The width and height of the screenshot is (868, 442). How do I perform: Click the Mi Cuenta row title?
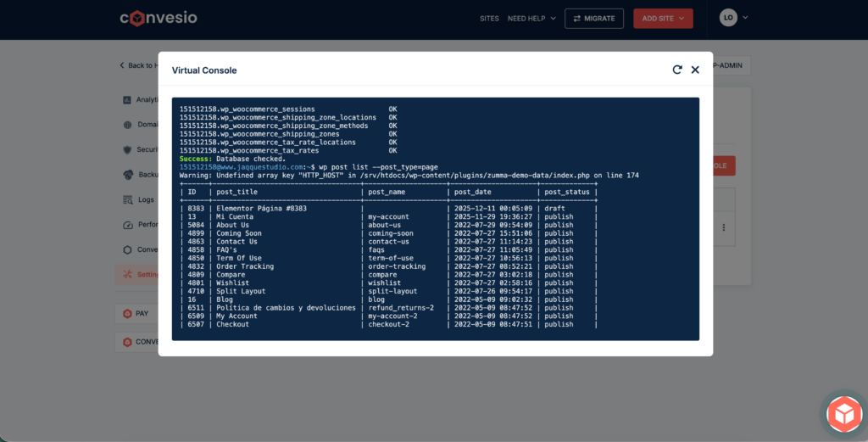pos(235,216)
